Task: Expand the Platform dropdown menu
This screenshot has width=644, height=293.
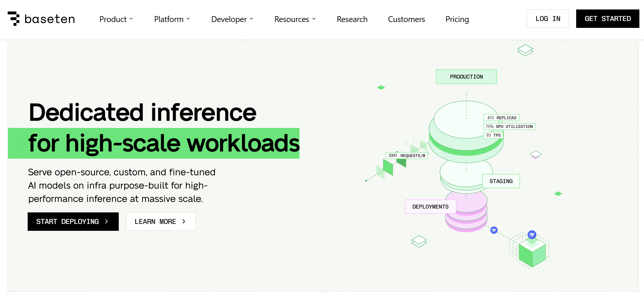Action: 172,19
